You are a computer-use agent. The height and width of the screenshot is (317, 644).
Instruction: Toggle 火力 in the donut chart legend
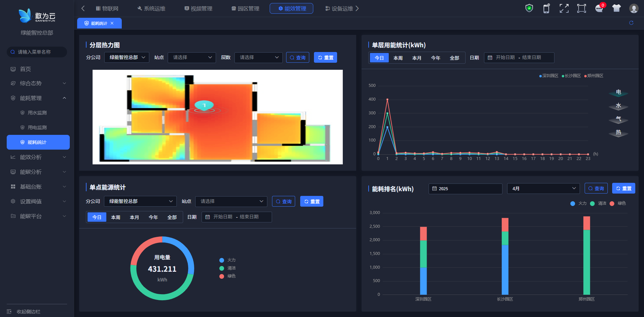tap(227, 260)
